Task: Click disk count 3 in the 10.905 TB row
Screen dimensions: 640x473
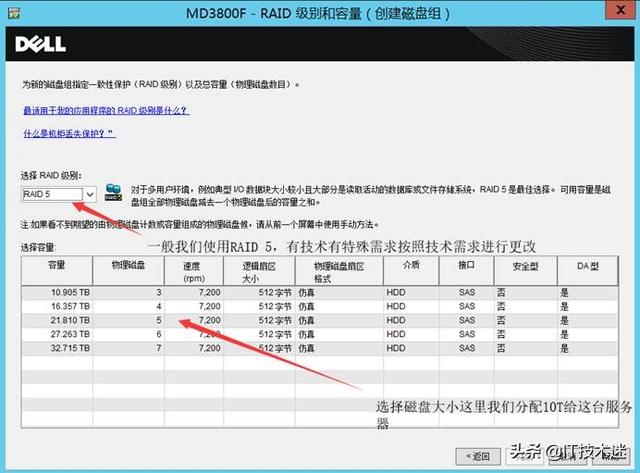Action: click(158, 293)
